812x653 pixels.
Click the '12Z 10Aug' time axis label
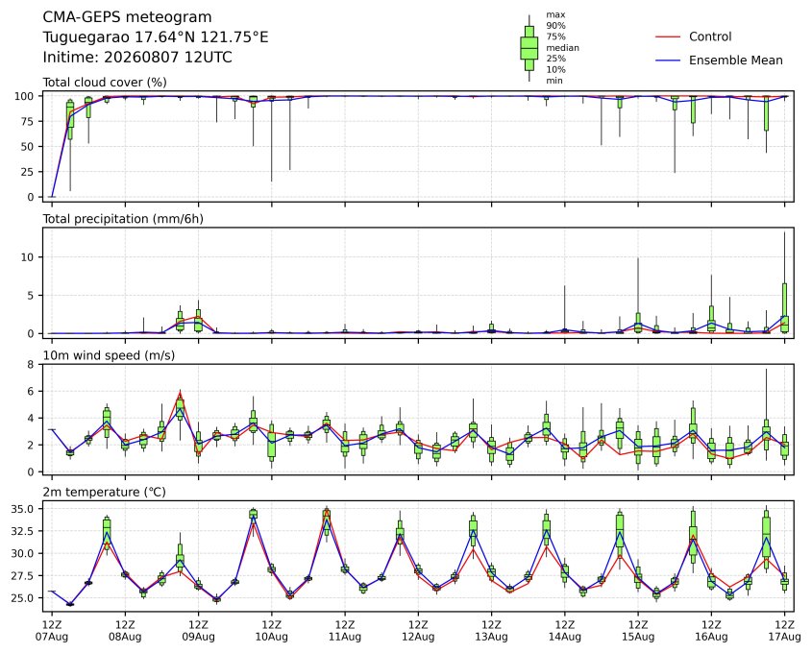coord(271,631)
